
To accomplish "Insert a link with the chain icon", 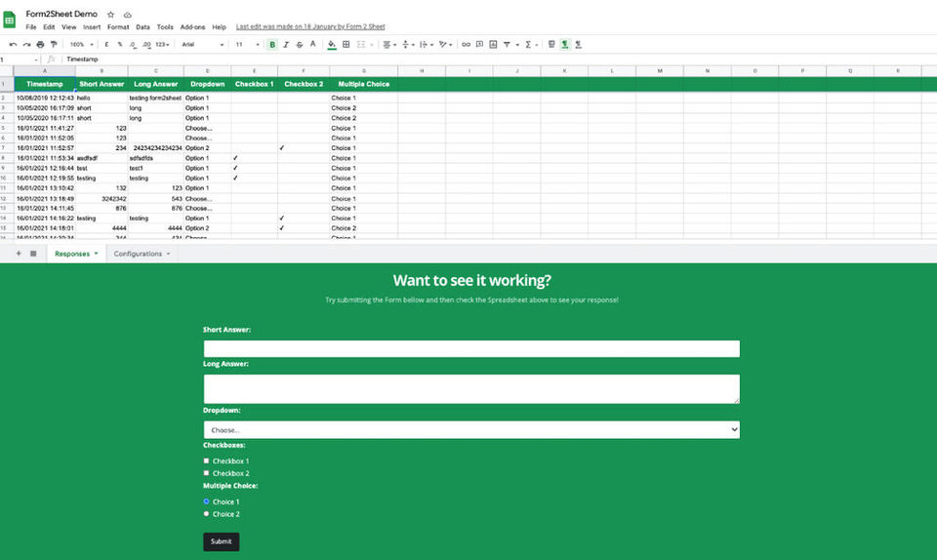I will [466, 45].
